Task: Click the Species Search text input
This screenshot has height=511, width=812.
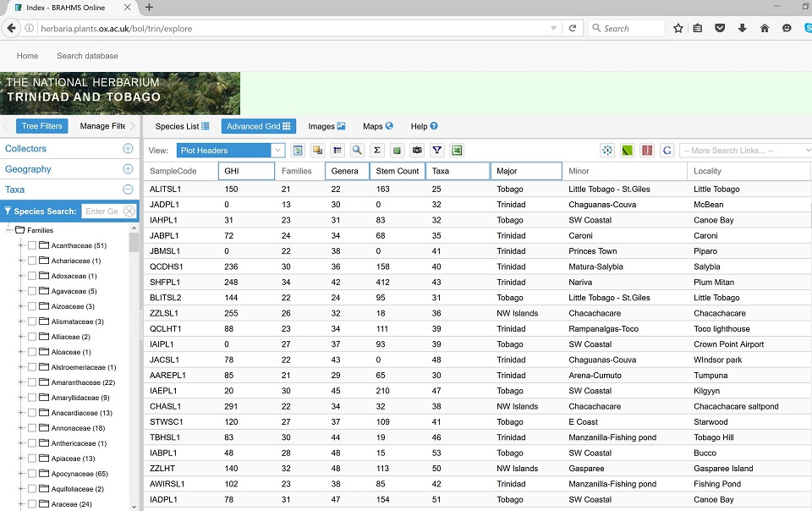Action: click(x=102, y=212)
